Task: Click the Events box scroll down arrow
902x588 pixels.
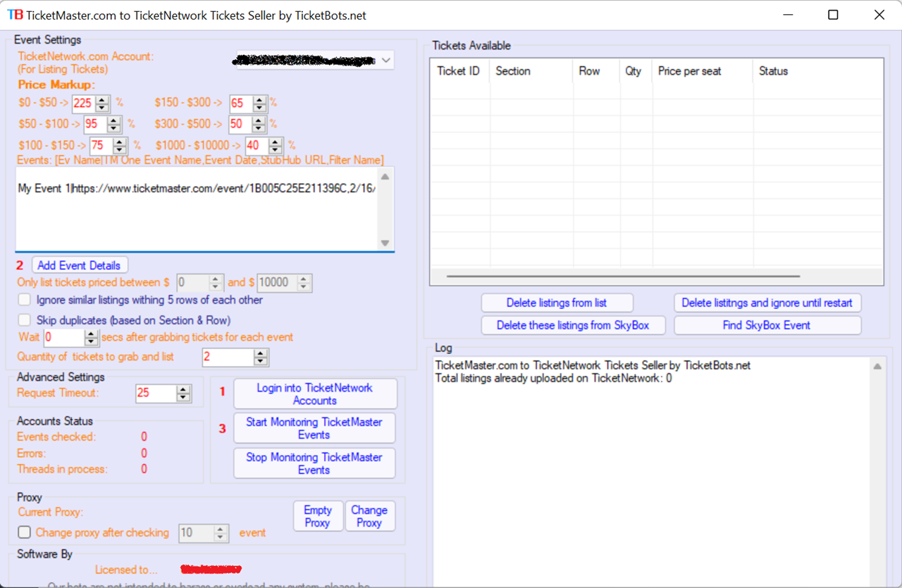Action: [385, 243]
